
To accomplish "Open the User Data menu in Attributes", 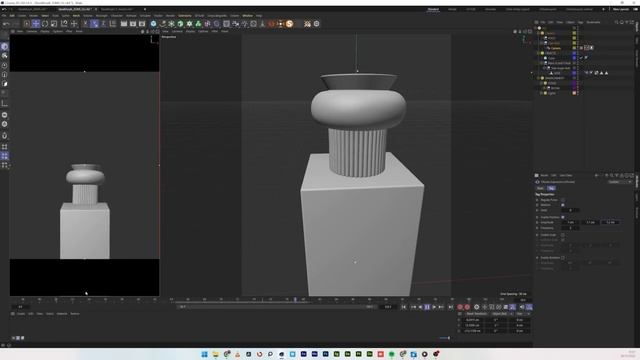I will [566, 176].
